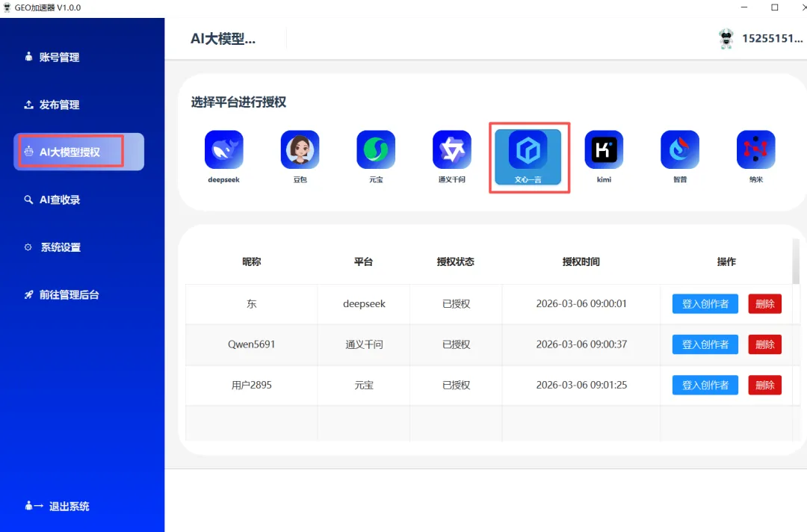
Task: Select the 纳米 platform icon
Action: coord(755,149)
